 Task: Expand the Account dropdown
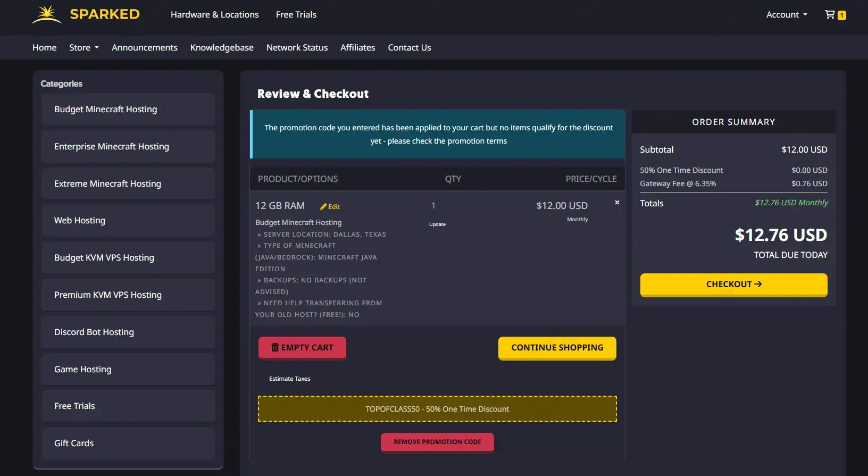[x=787, y=14]
